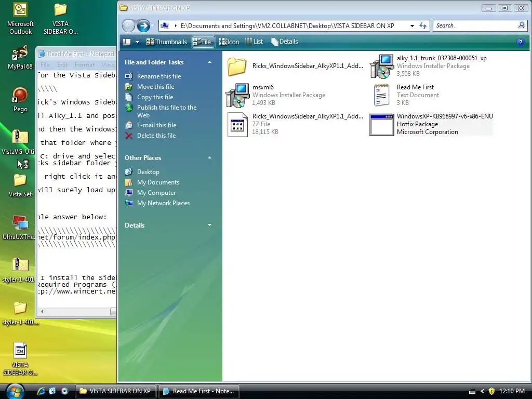The image size is (532, 399).
Task: Collapse the Other Places panel
Action: pos(209,158)
